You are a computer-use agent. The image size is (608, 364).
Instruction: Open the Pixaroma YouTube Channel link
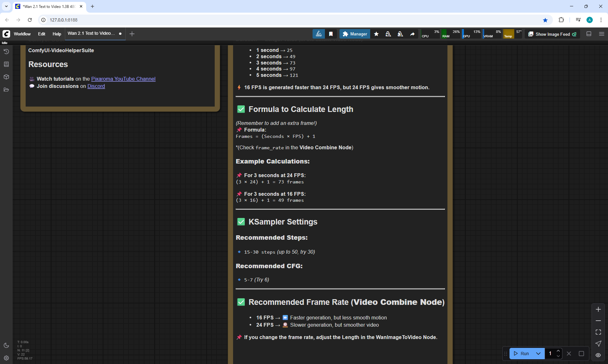pyautogui.click(x=123, y=79)
